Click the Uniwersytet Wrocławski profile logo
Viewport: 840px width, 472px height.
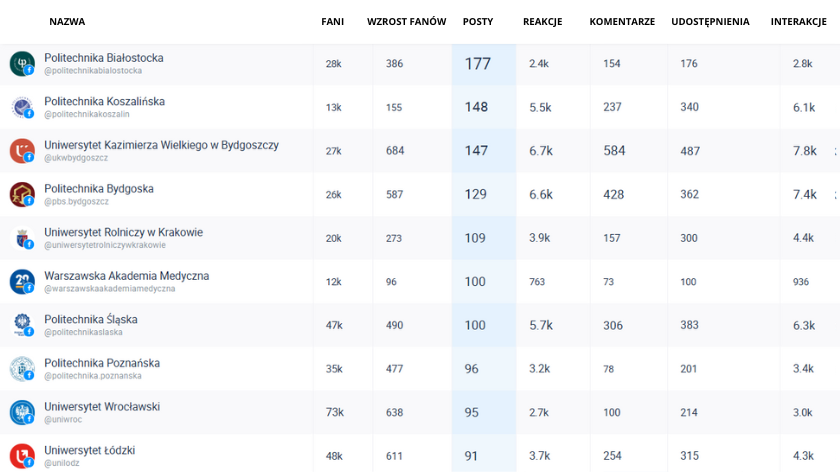(x=21, y=413)
